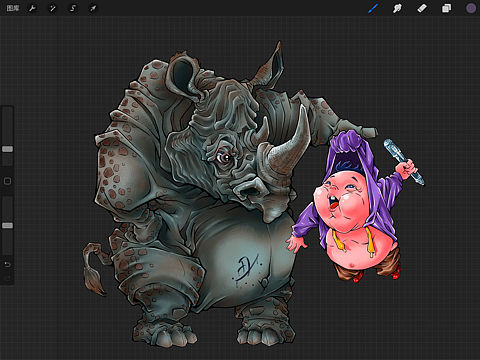Open the Adjustments magic wand menu
Screen dimensions: 480x360
click(x=53, y=8)
